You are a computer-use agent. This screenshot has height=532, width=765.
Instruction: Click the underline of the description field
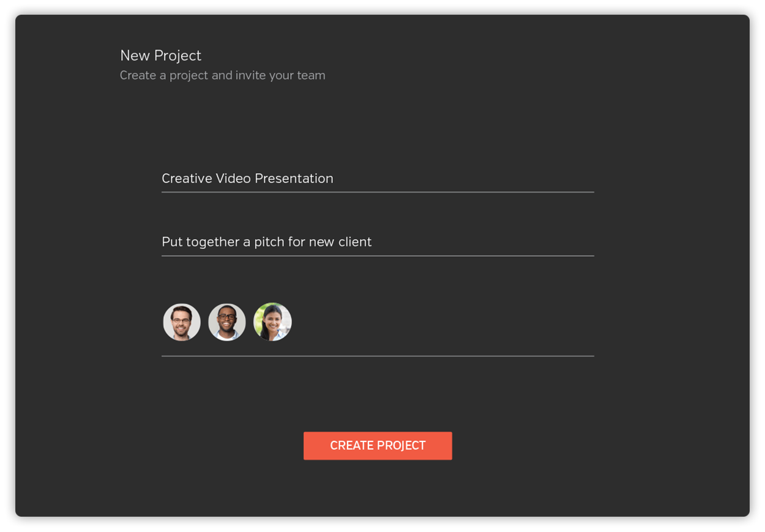(x=378, y=256)
